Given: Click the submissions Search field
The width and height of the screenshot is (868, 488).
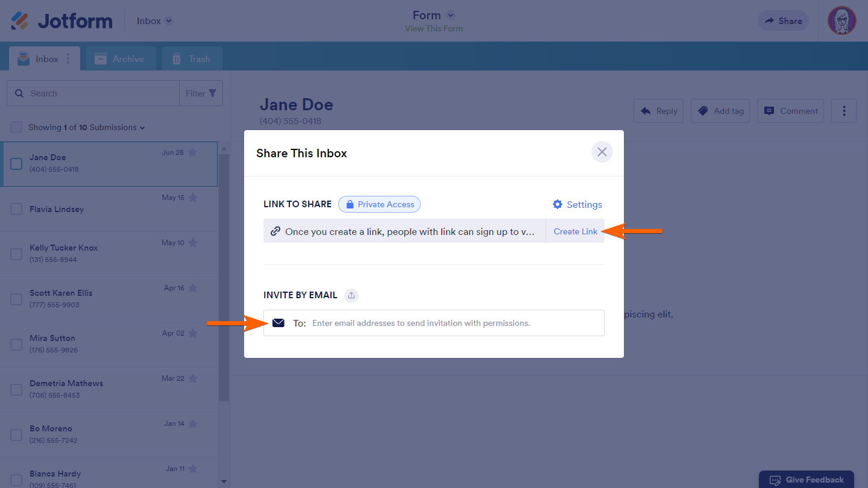Looking at the screenshot, I should [93, 93].
